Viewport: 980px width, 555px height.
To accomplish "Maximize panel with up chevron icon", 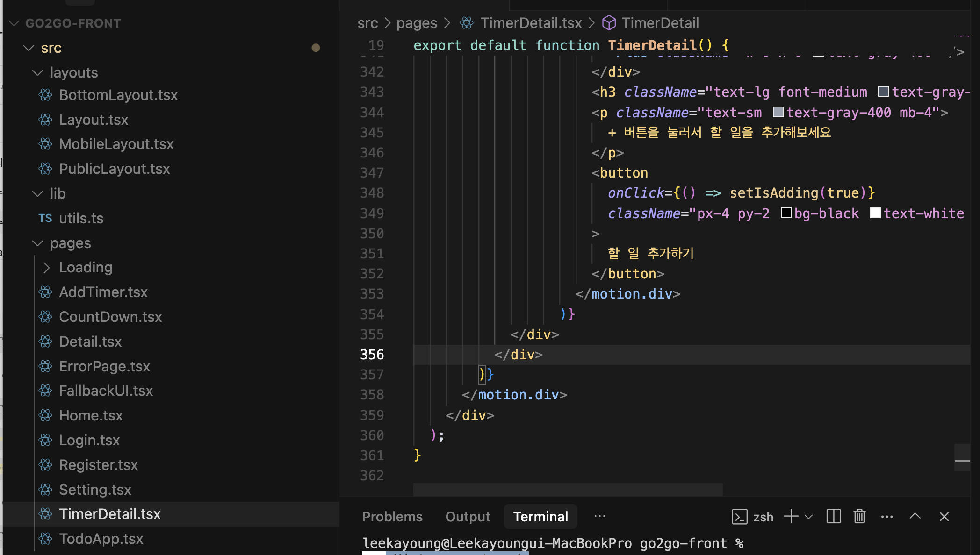I will point(915,517).
